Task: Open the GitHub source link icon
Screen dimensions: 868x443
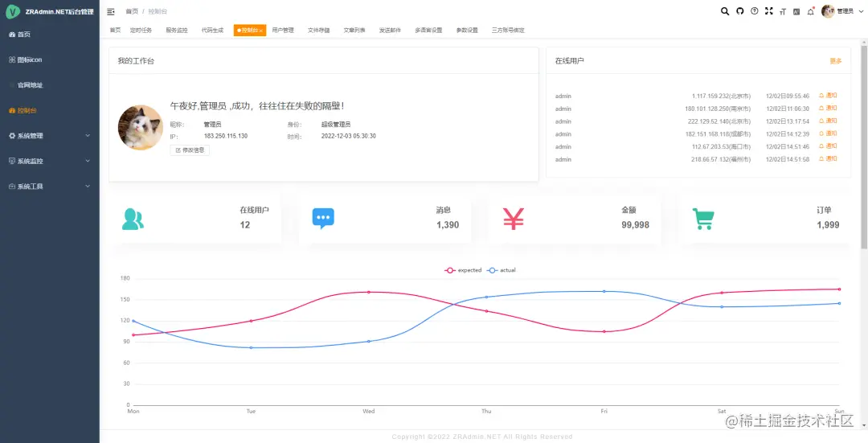Action: click(739, 11)
